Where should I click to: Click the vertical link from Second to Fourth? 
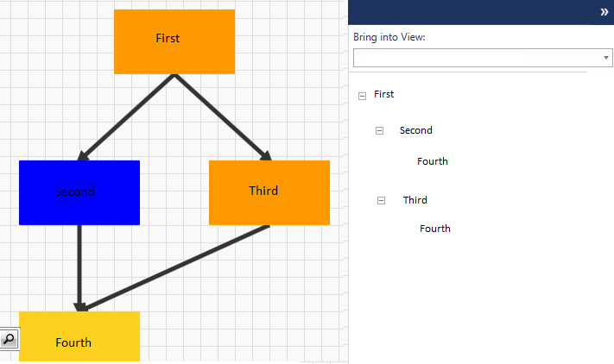[79, 267]
